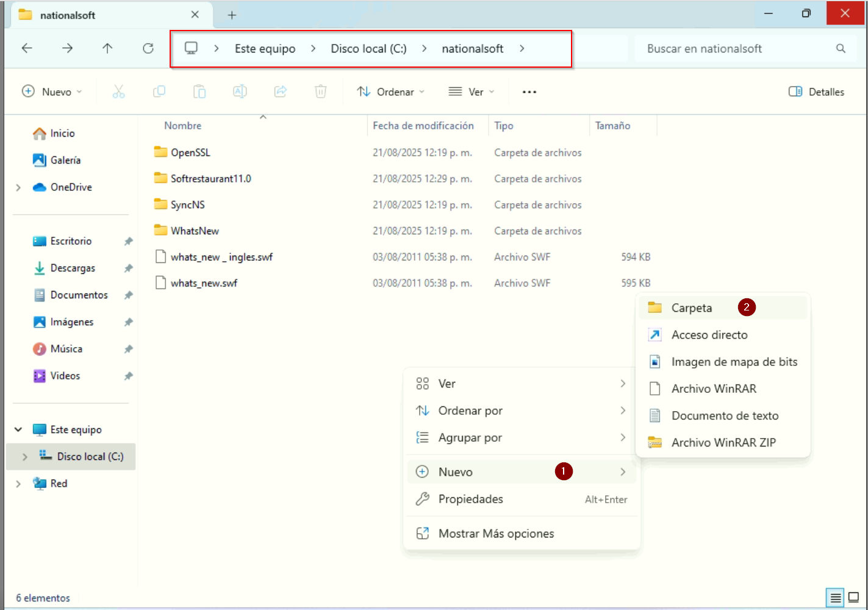The image size is (868, 610).
Task: Open the three-dot more options menu
Action: pyautogui.click(x=529, y=92)
